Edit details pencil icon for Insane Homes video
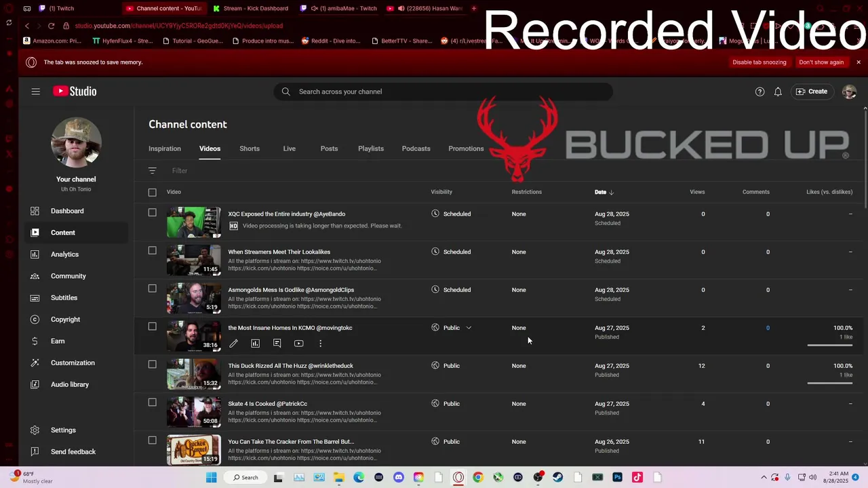Viewport: 868px width, 488px height. tap(233, 344)
